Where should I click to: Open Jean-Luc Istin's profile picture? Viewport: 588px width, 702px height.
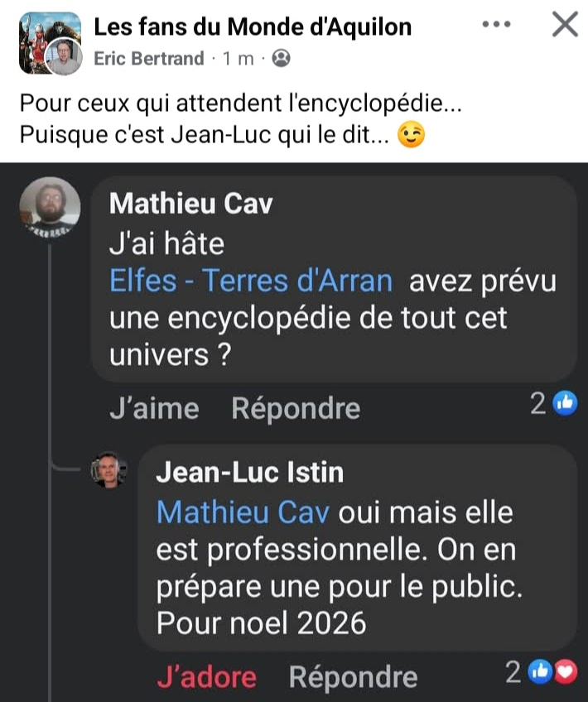108,469
